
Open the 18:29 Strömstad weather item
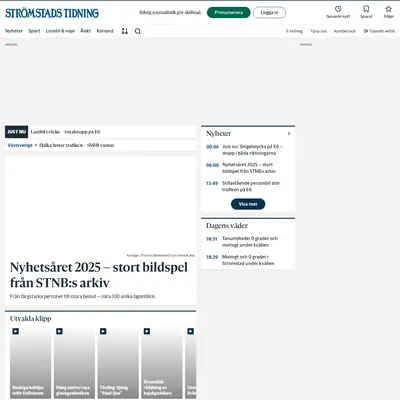248,260
